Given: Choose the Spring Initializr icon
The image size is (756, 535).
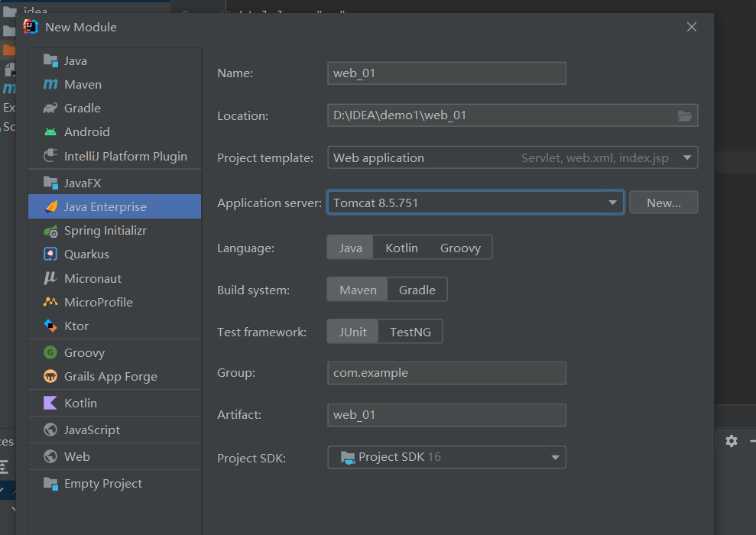Looking at the screenshot, I should (x=50, y=230).
